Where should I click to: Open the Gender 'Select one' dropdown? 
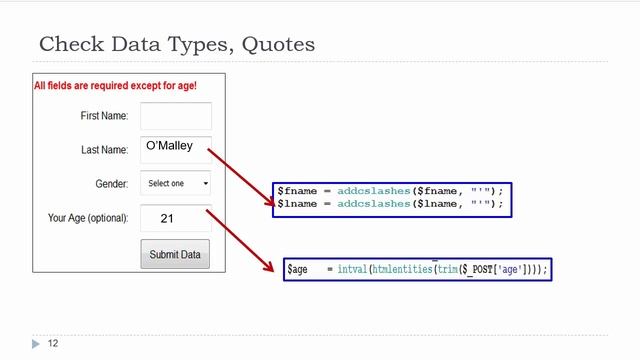click(x=176, y=183)
